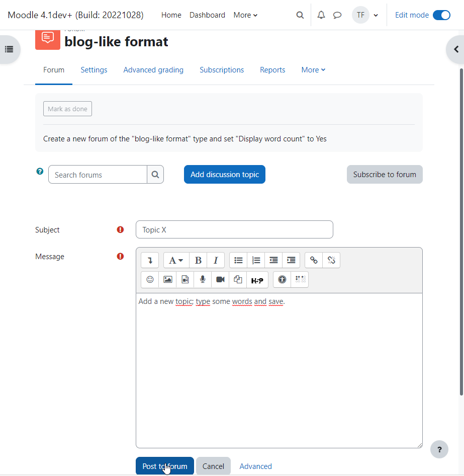This screenshot has width=464, height=476.
Task: Switch to the Subscriptions tab
Action: click(x=222, y=70)
